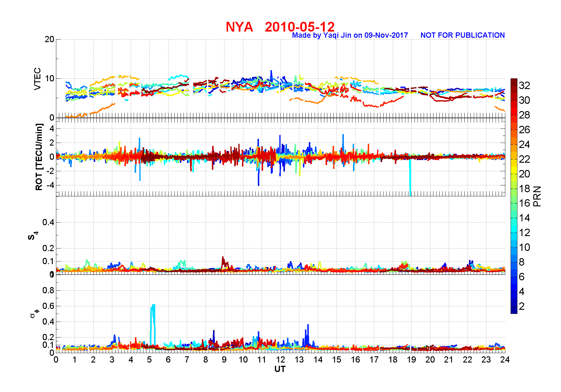Click the colorbar tick label 24
The image size is (561, 392).
[524, 144]
